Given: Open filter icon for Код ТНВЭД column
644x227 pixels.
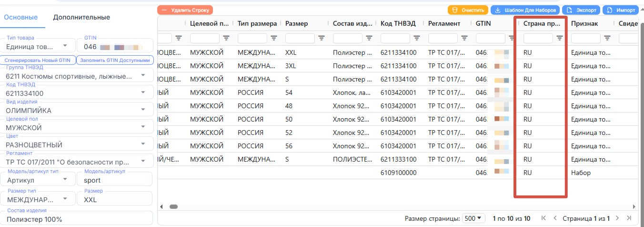Looking at the screenshot, I should (417, 38).
